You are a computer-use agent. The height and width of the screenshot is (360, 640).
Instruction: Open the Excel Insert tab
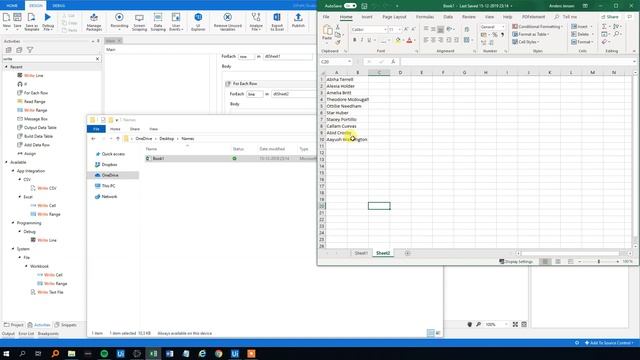pos(367,17)
